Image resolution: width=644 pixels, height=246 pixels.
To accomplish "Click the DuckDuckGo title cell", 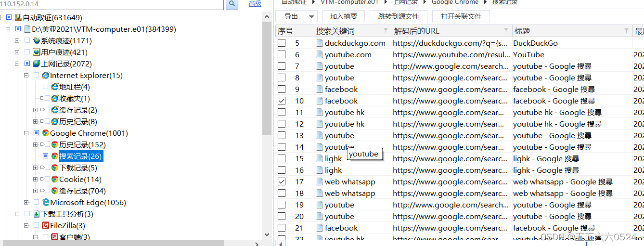I will [x=535, y=43].
